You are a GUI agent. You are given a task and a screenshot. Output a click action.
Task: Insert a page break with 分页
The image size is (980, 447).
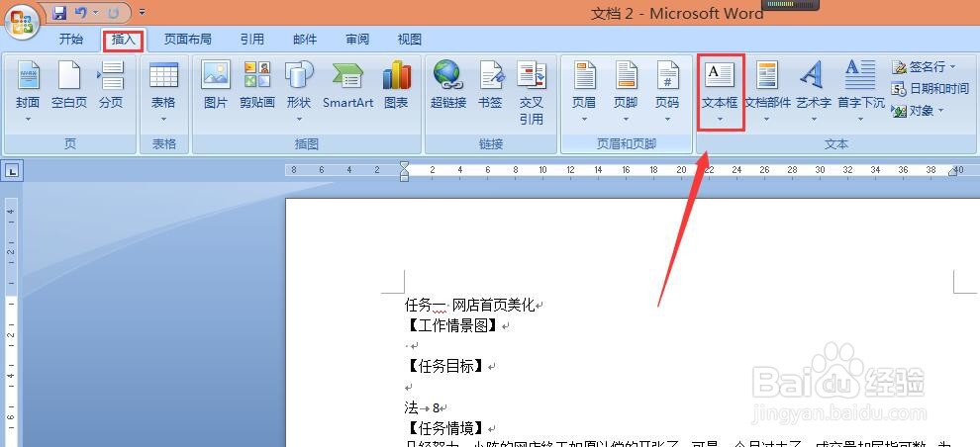coord(111,84)
